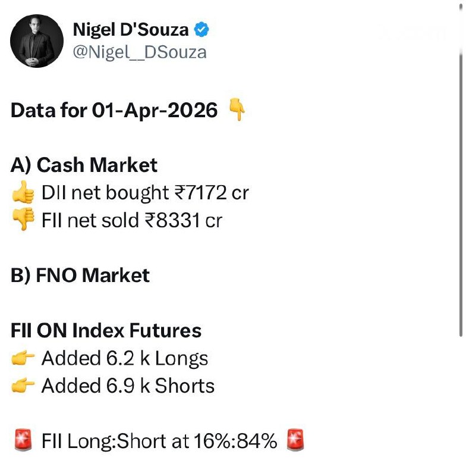The width and height of the screenshot is (466, 476).
Task: Click the 'A) Cash Market' heading
Action: point(84,165)
